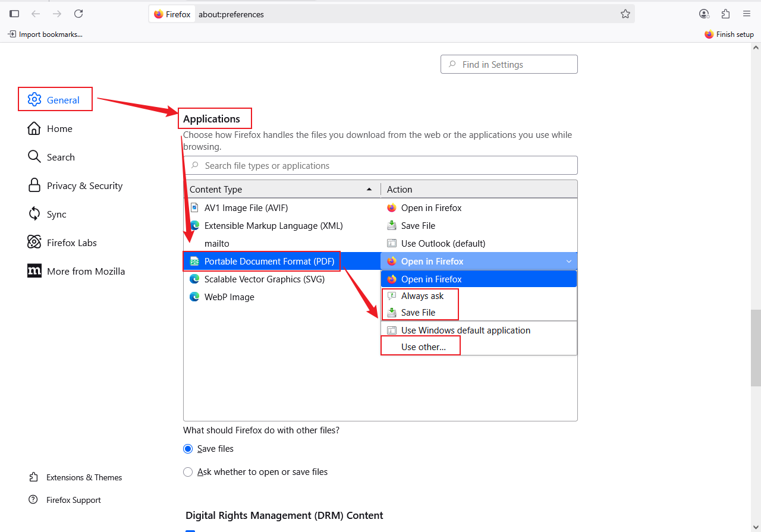Select Ask whether to open or save files
The width and height of the screenshot is (761, 532).
[x=188, y=472]
